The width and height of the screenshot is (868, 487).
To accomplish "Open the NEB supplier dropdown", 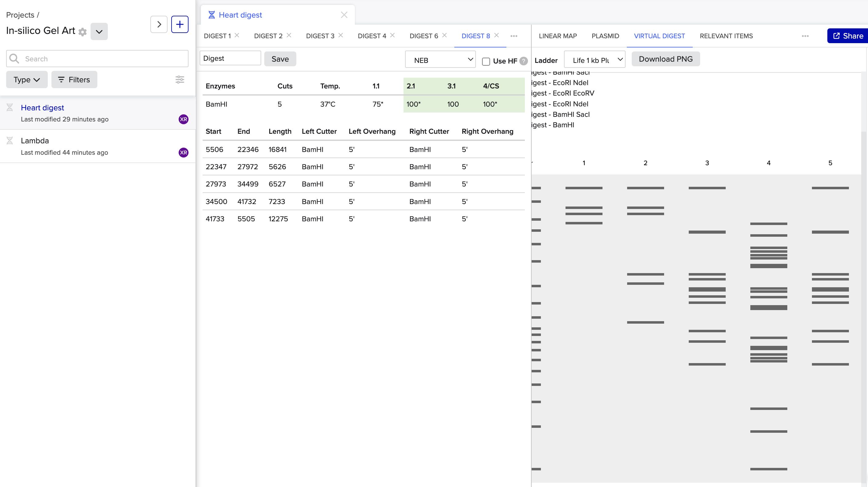I will click(x=440, y=60).
